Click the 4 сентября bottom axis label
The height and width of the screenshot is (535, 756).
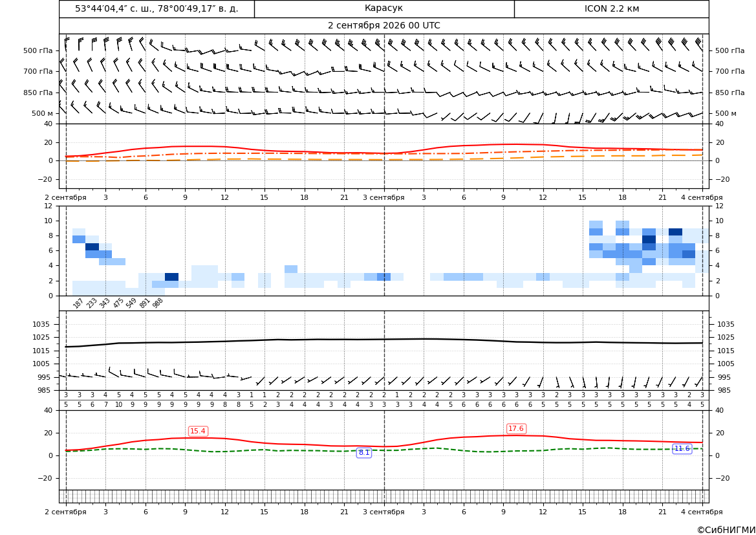pyautogui.click(x=702, y=512)
